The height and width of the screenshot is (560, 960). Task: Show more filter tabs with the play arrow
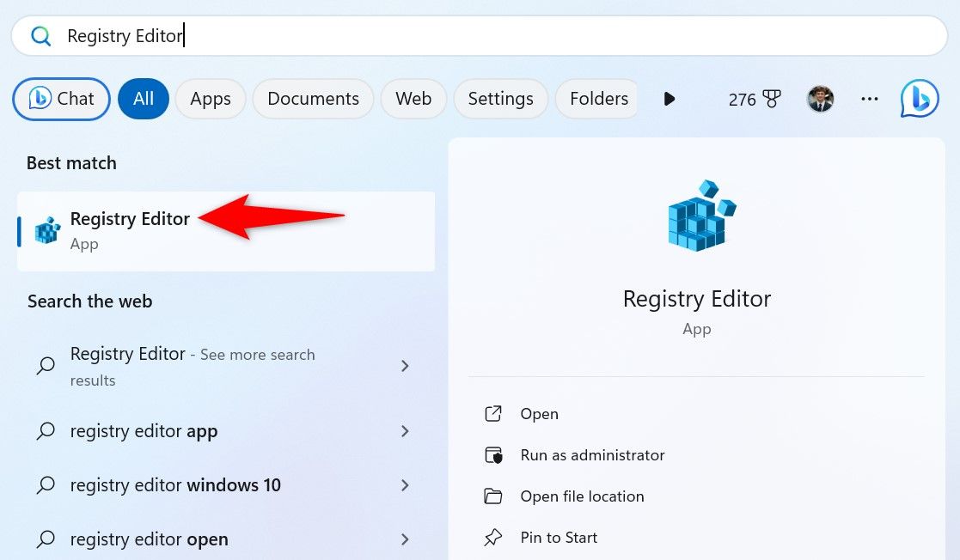coord(670,99)
